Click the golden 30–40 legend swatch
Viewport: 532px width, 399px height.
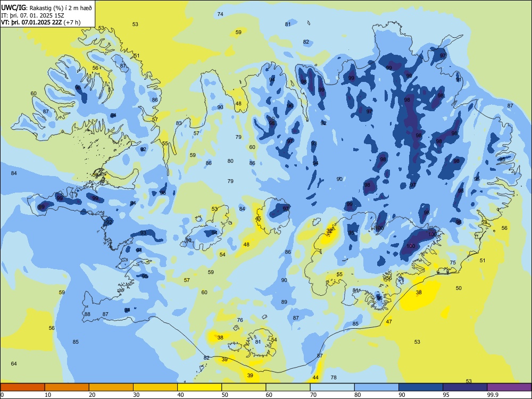tap(155, 387)
